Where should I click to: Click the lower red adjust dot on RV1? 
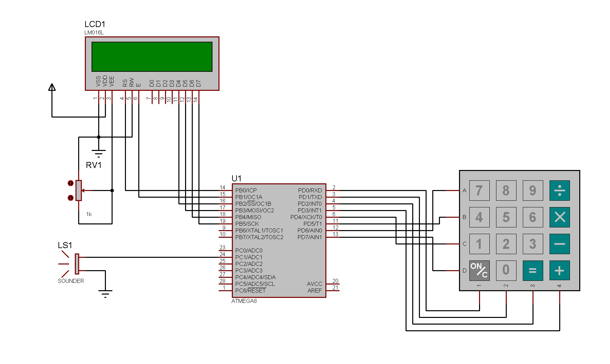coord(70,198)
